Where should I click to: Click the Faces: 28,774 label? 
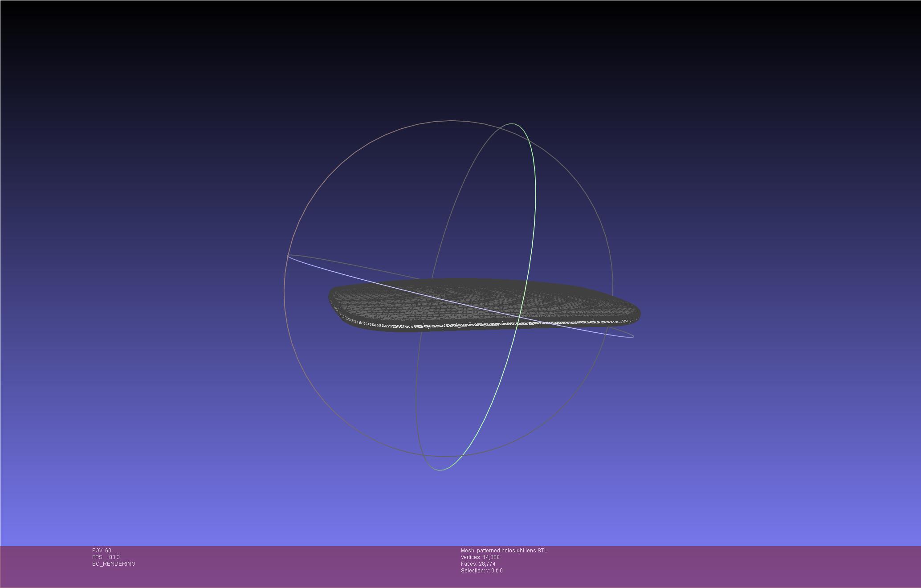478,564
